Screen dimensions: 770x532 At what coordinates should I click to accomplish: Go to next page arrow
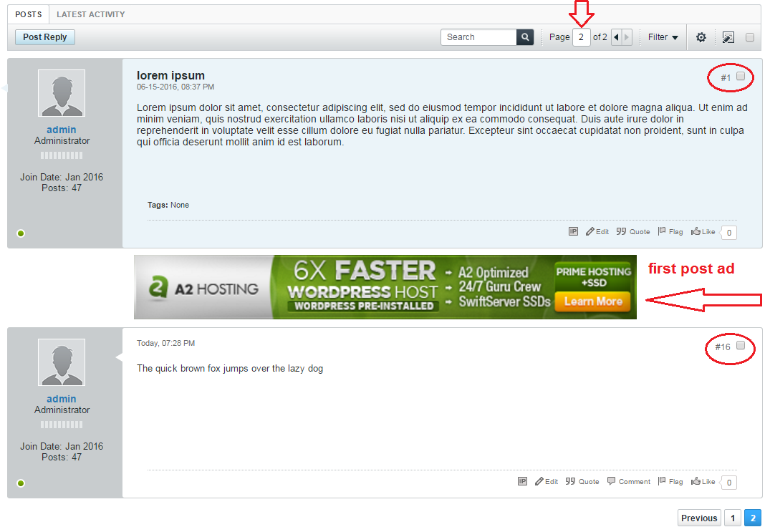(x=627, y=37)
